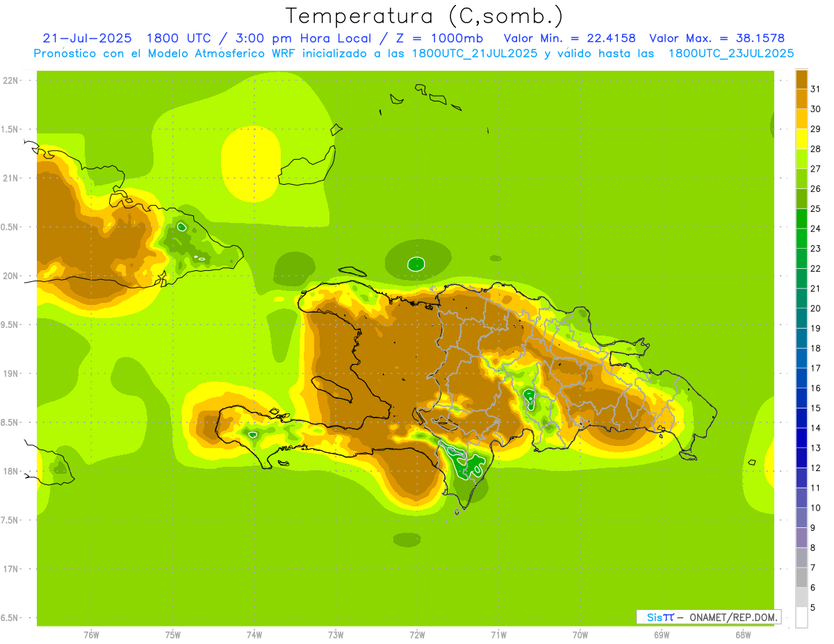Click the color scale label "18"
Viewport: 834px width, 644px height.
click(x=815, y=349)
